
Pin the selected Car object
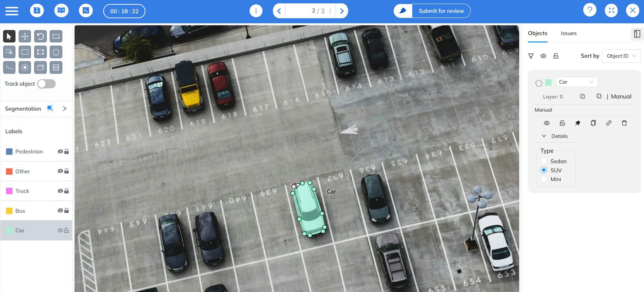coord(578,123)
